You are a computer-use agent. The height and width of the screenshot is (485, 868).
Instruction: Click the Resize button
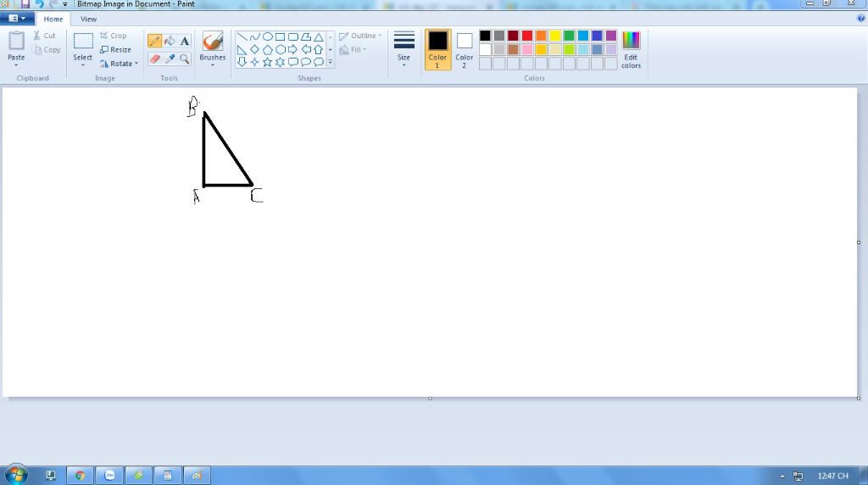click(x=115, y=50)
